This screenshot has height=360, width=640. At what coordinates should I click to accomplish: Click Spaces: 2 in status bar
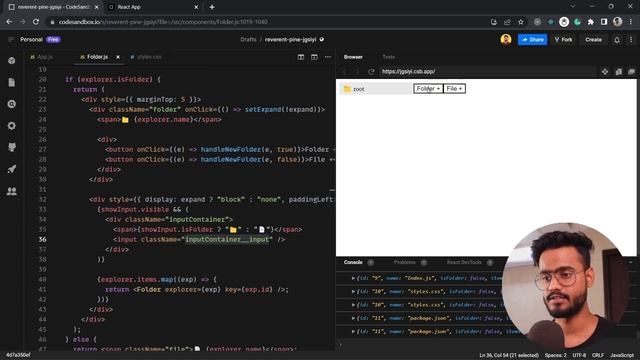coord(556,356)
